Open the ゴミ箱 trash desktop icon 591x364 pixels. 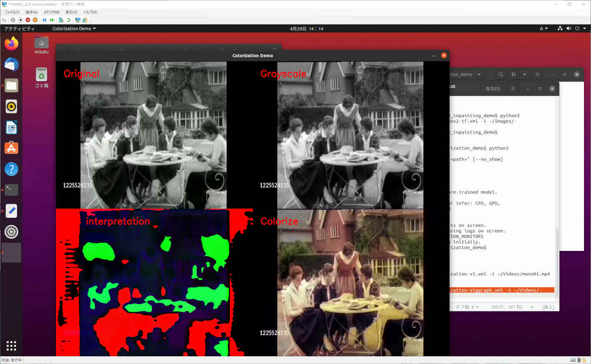click(x=42, y=78)
